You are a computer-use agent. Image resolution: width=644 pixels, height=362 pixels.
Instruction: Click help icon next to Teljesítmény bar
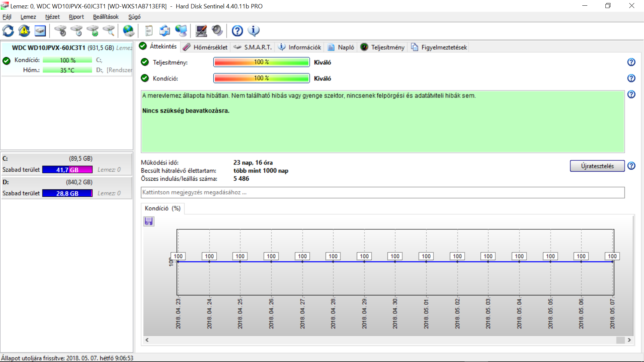point(631,62)
